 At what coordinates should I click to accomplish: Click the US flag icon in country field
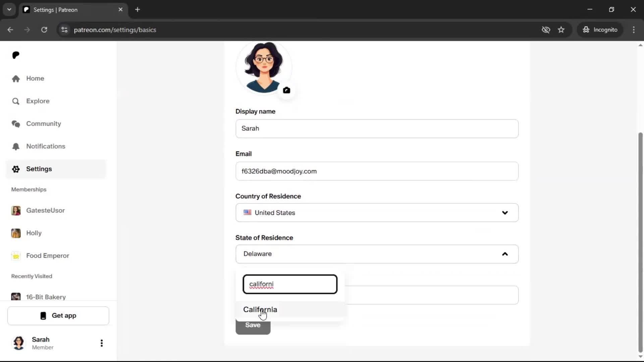(x=248, y=213)
